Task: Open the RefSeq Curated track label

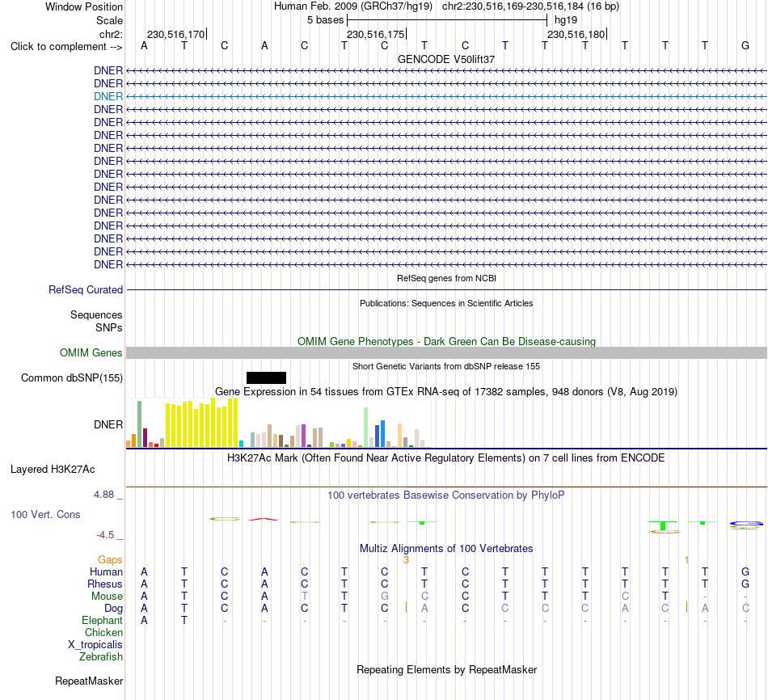Action: coord(85,289)
